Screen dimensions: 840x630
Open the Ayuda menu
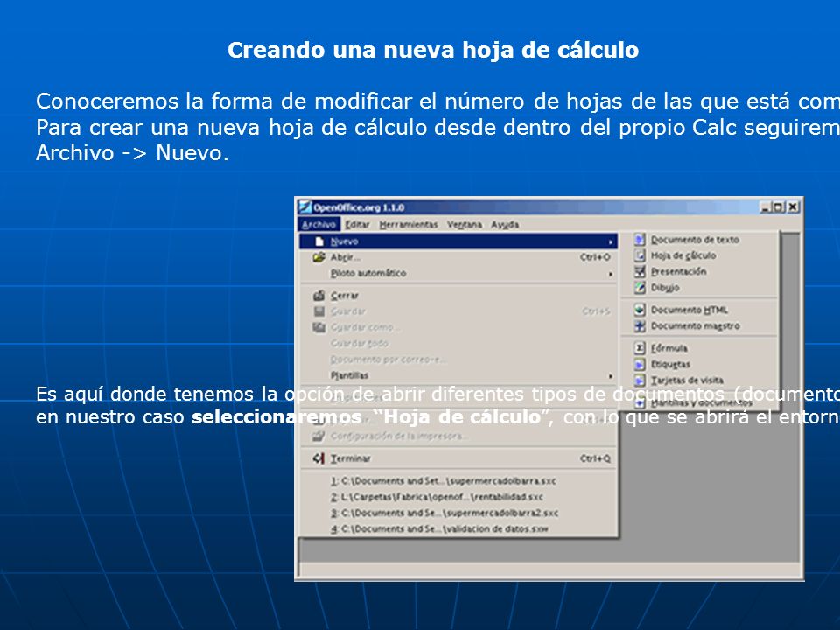tap(505, 225)
